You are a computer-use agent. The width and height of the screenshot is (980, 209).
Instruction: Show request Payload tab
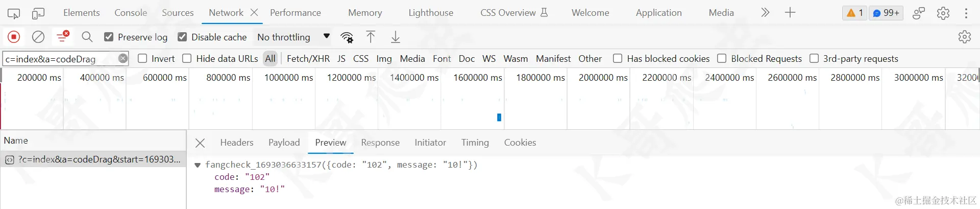(x=284, y=143)
